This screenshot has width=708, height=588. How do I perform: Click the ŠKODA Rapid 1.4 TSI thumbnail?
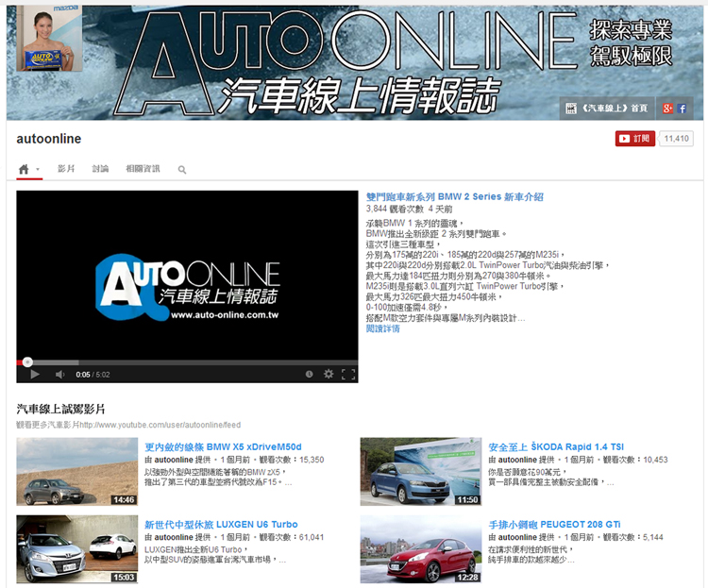pos(421,472)
